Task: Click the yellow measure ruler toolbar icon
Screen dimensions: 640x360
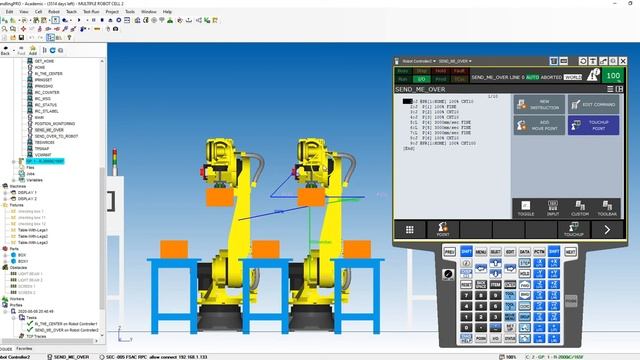Action: coord(97,29)
